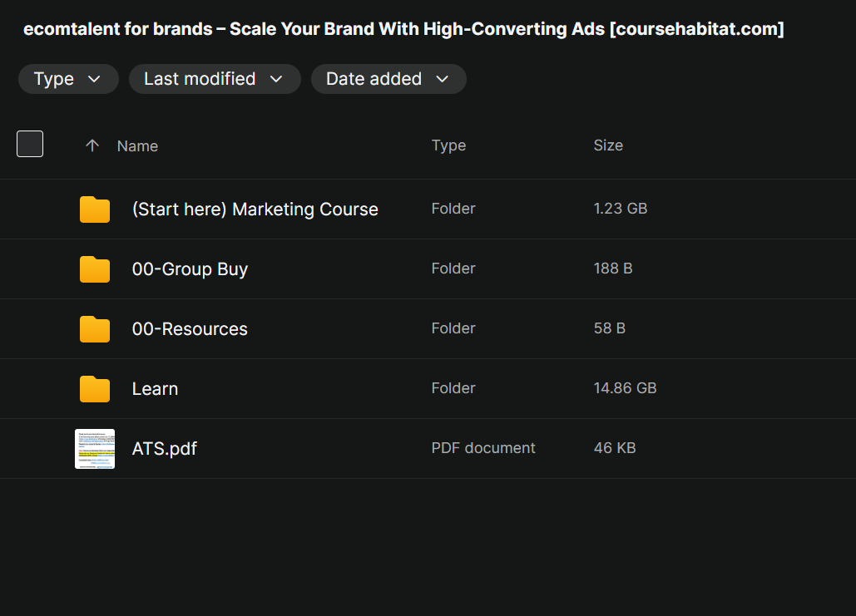Open the (Start here) Marketing Course folder name
Image resolution: width=856 pixels, height=616 pixels.
click(x=255, y=209)
